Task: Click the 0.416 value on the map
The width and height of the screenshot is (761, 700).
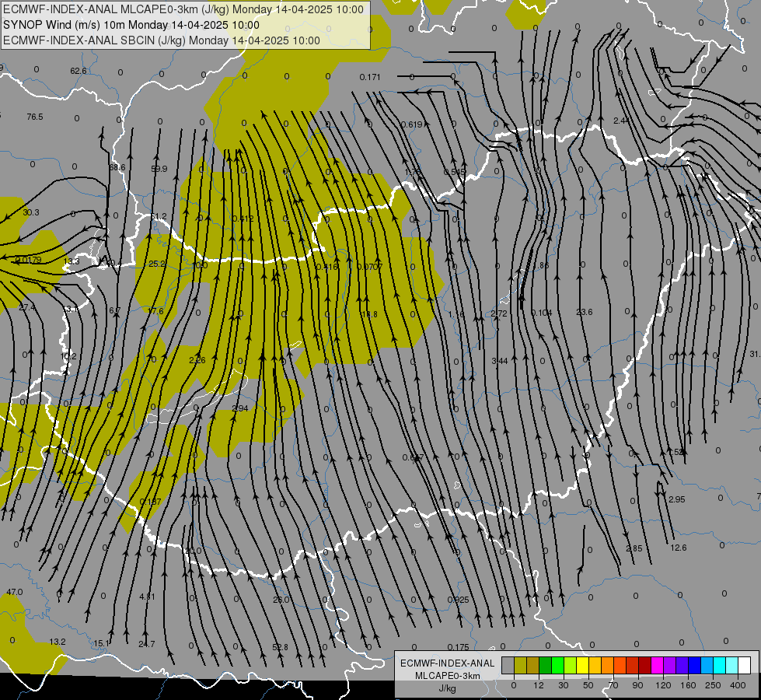Action: pyautogui.click(x=326, y=268)
